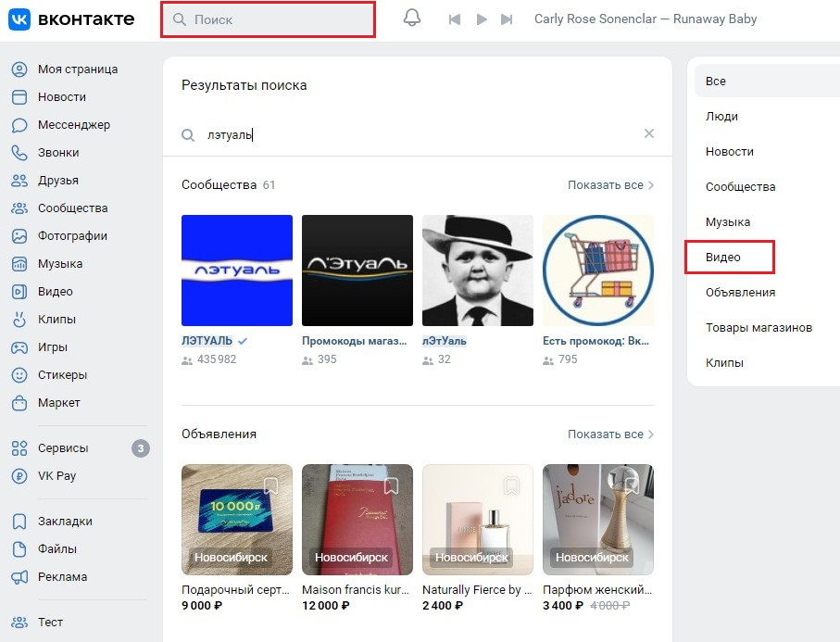Open Клипы icon in left sidebar

19,320
